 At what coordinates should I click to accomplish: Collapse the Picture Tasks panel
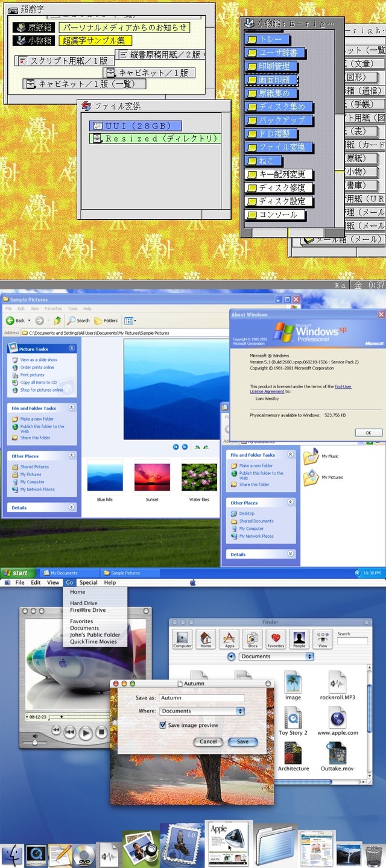click(72, 348)
